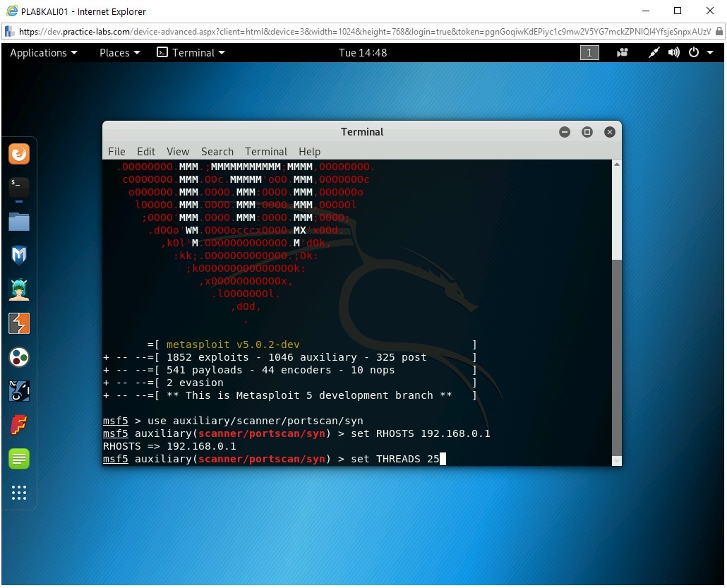Open the Applications menu dropdown

tap(43, 53)
